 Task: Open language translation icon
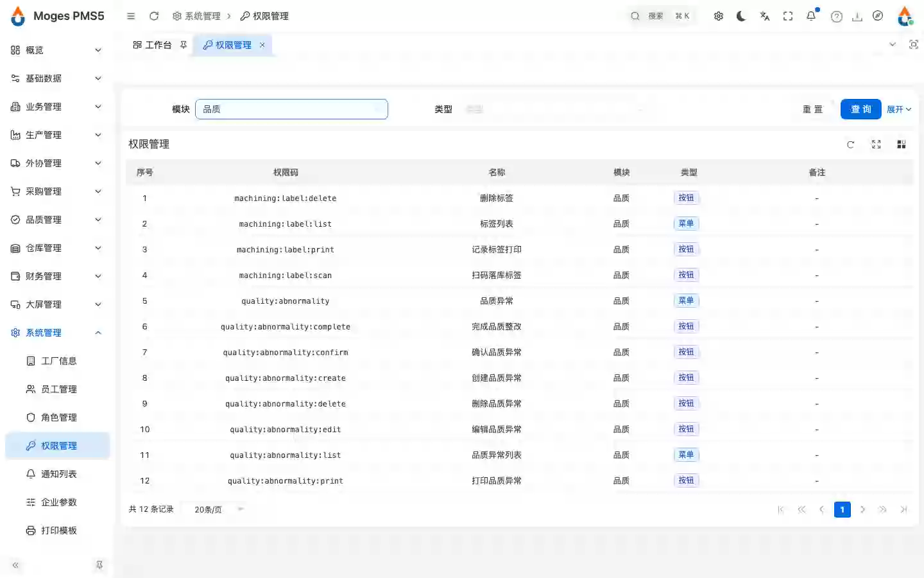coord(765,16)
